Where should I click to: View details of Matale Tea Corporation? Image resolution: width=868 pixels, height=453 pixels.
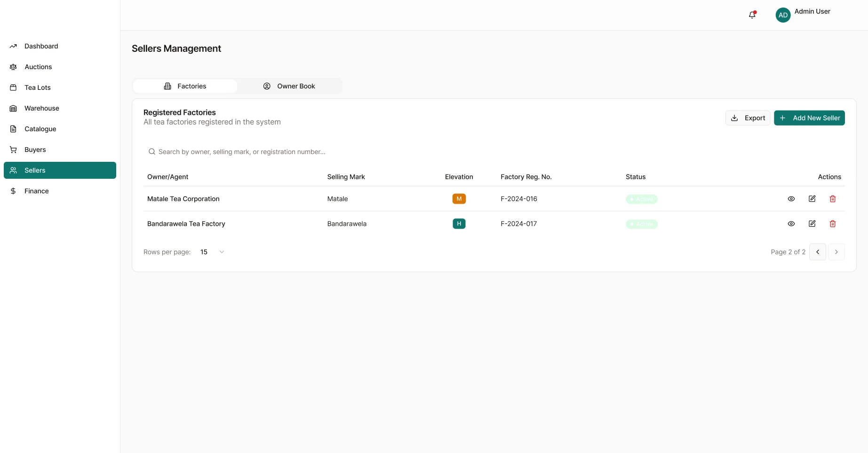click(791, 199)
